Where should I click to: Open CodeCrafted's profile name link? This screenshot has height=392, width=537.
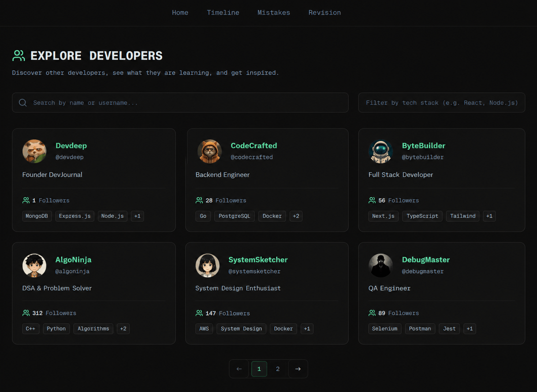pos(254,146)
